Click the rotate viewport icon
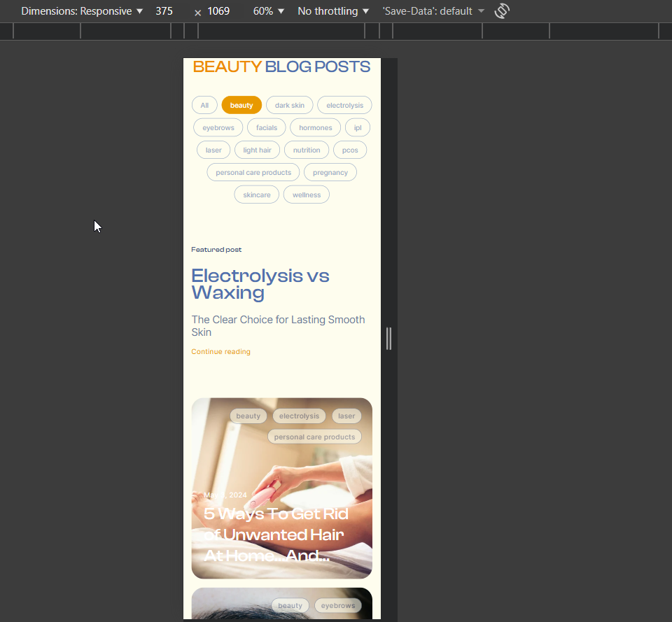This screenshot has height=622, width=672. tap(502, 11)
